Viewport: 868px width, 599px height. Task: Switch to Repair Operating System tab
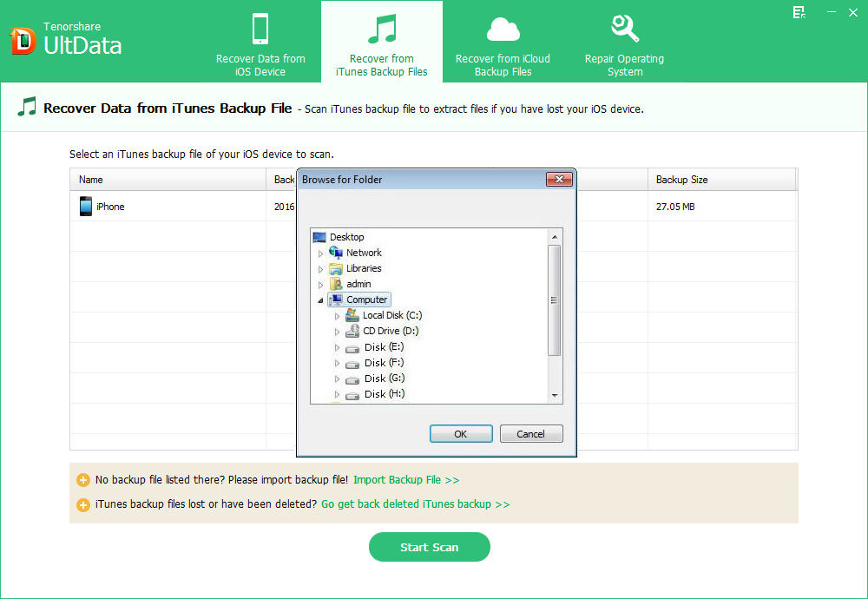pos(624,42)
